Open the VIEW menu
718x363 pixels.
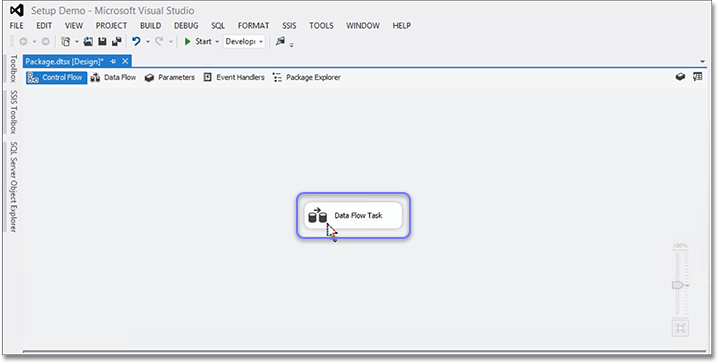(74, 26)
